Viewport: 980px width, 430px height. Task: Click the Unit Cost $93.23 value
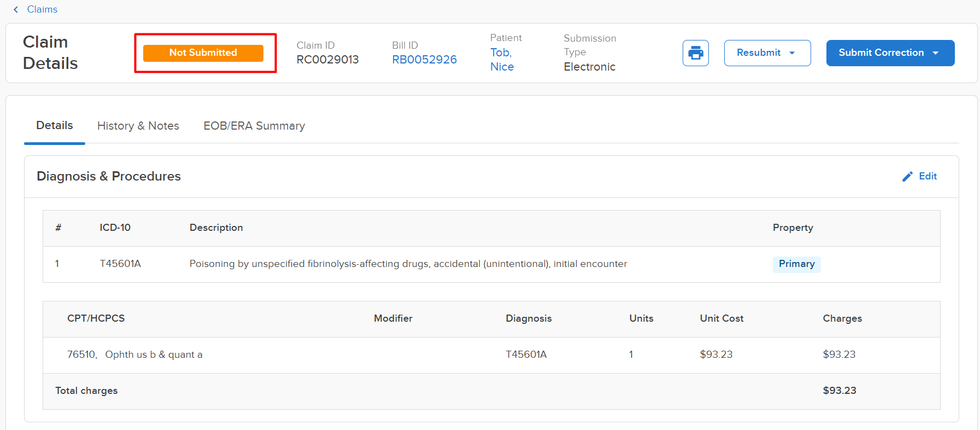[x=716, y=355]
